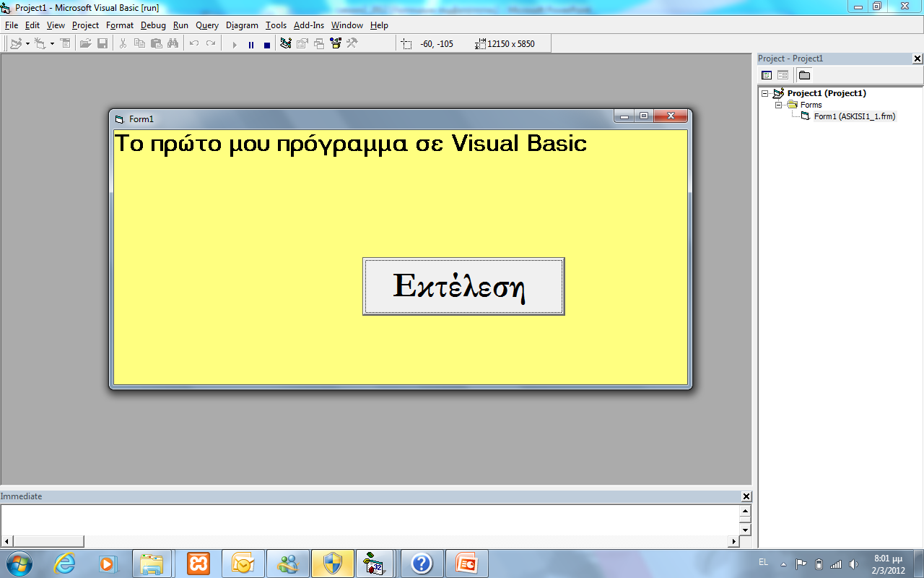The height and width of the screenshot is (578, 924).
Task: Stop the program with the End button
Action: pos(267,44)
